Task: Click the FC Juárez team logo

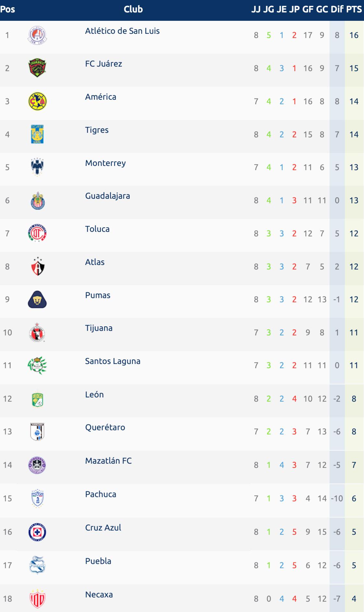Action: pos(37,68)
